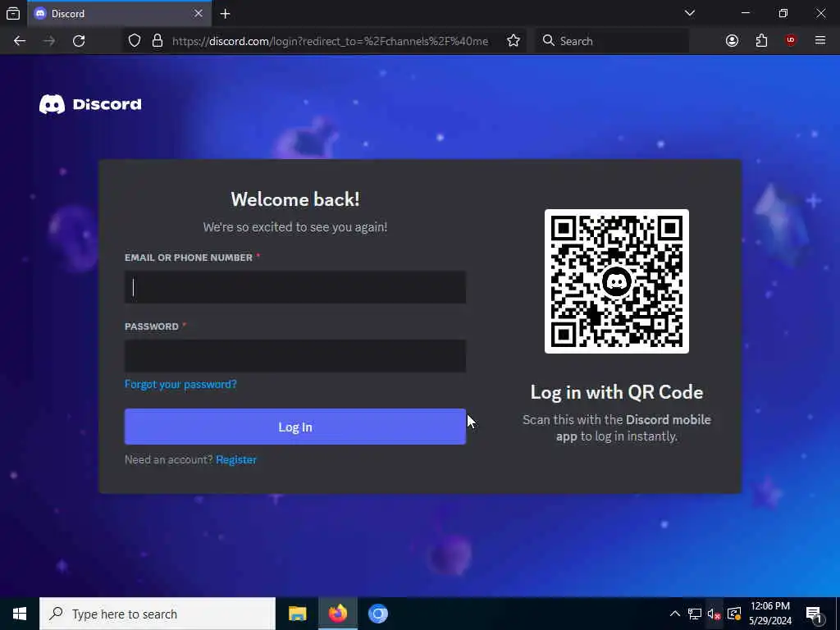The height and width of the screenshot is (630, 840).
Task: Open a new tab with the plus button
Action: [225, 14]
